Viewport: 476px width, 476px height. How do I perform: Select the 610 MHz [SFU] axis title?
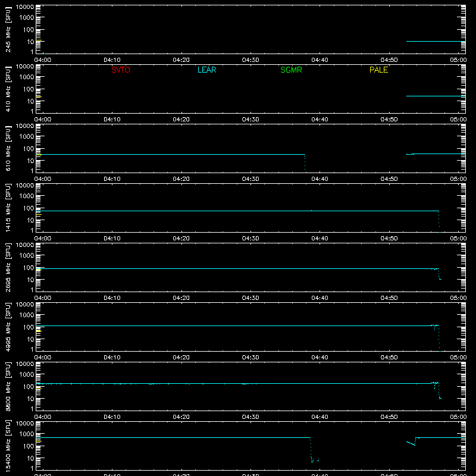8,149
